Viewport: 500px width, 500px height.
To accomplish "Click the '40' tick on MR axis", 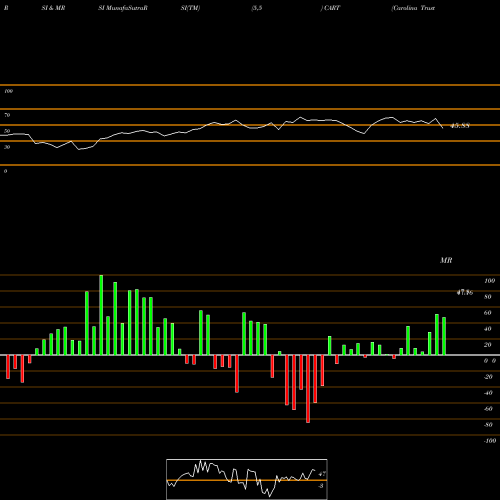I will 488,329.
